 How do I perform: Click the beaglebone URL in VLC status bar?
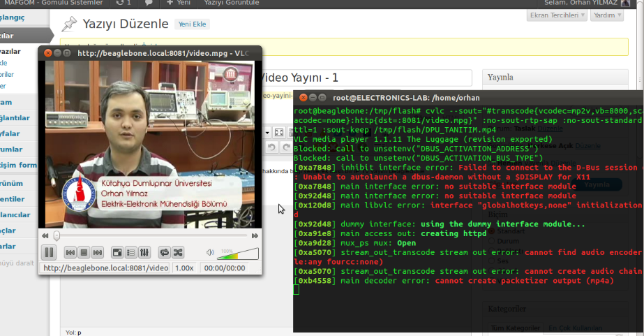click(x=106, y=268)
